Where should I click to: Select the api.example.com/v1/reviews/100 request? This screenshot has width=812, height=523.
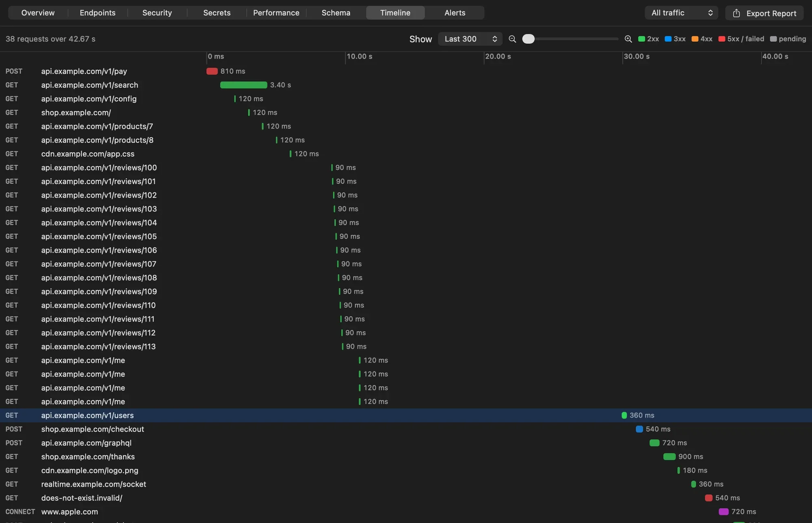[406, 168]
